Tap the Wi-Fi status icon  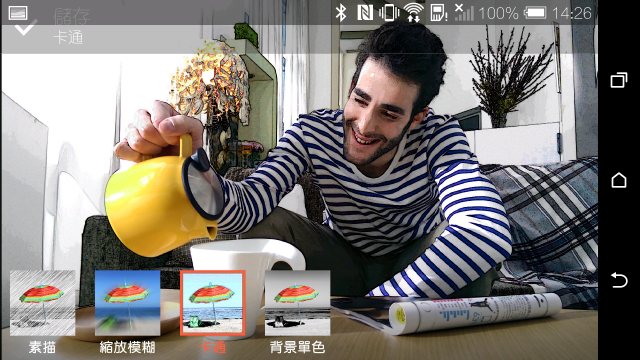(x=414, y=13)
